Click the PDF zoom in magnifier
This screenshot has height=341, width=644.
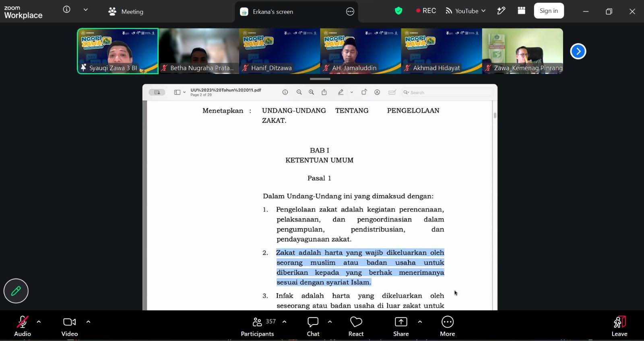311,92
